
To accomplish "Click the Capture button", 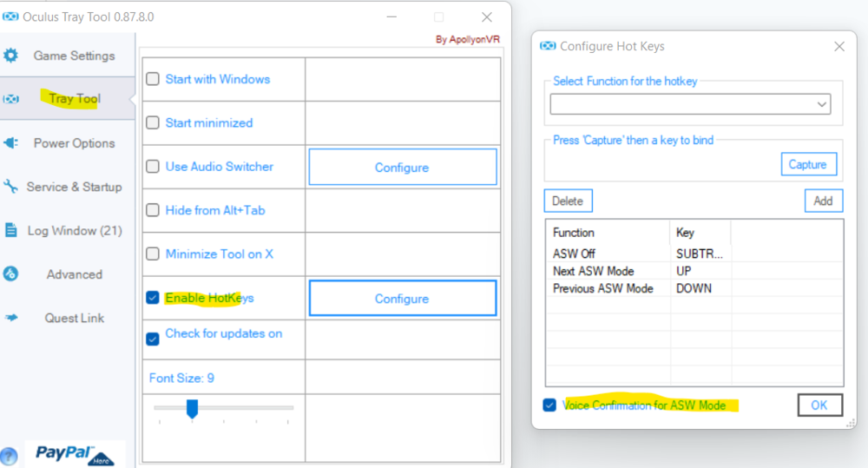I will pos(808,164).
